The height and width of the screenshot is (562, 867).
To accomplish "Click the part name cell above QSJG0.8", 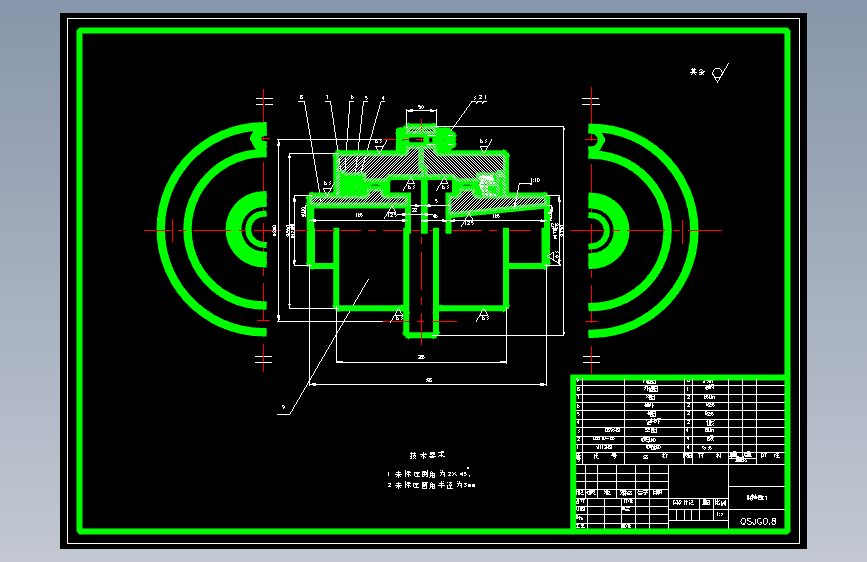I will coord(756,497).
